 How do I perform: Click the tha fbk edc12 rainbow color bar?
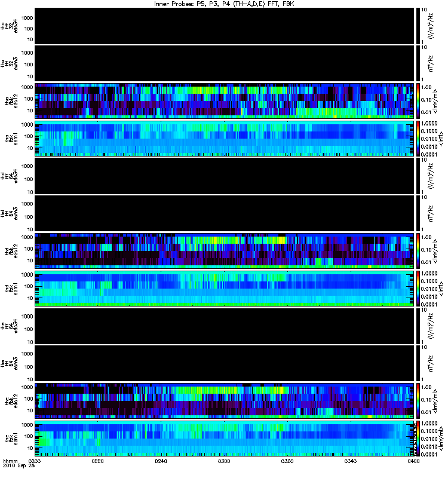pos(418,101)
